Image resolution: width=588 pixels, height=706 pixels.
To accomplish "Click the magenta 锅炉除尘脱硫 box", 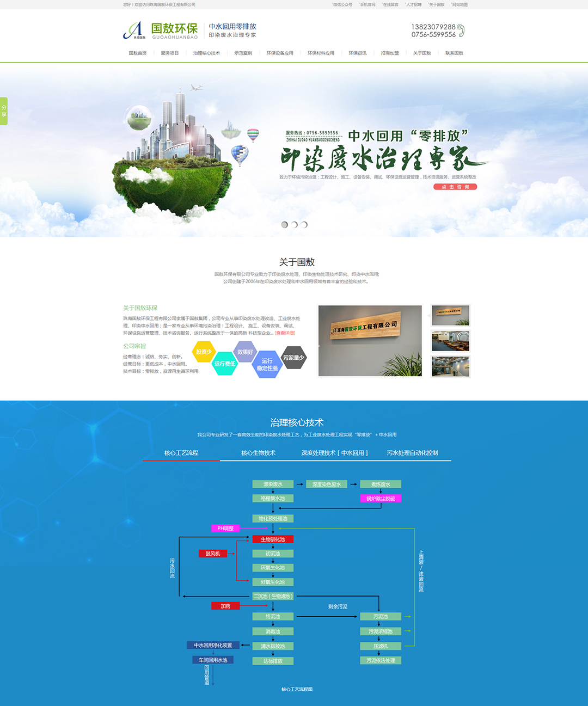I will [x=381, y=499].
